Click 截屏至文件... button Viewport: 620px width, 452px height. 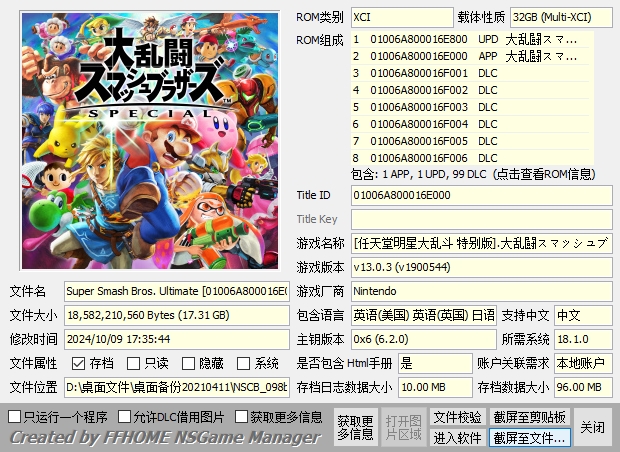[x=529, y=437]
